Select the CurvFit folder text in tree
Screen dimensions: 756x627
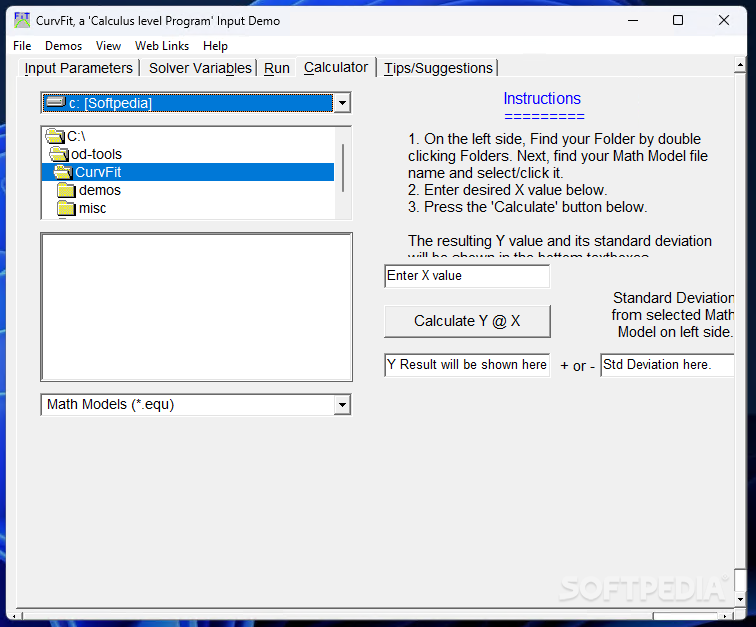[x=98, y=172]
